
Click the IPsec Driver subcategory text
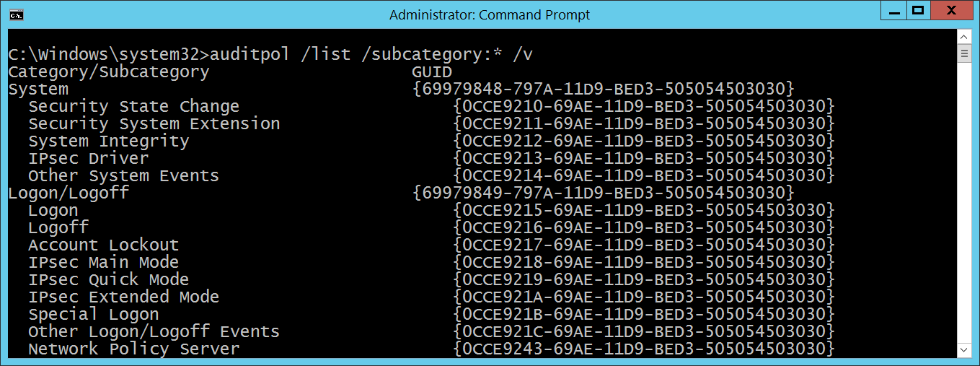tap(88, 158)
